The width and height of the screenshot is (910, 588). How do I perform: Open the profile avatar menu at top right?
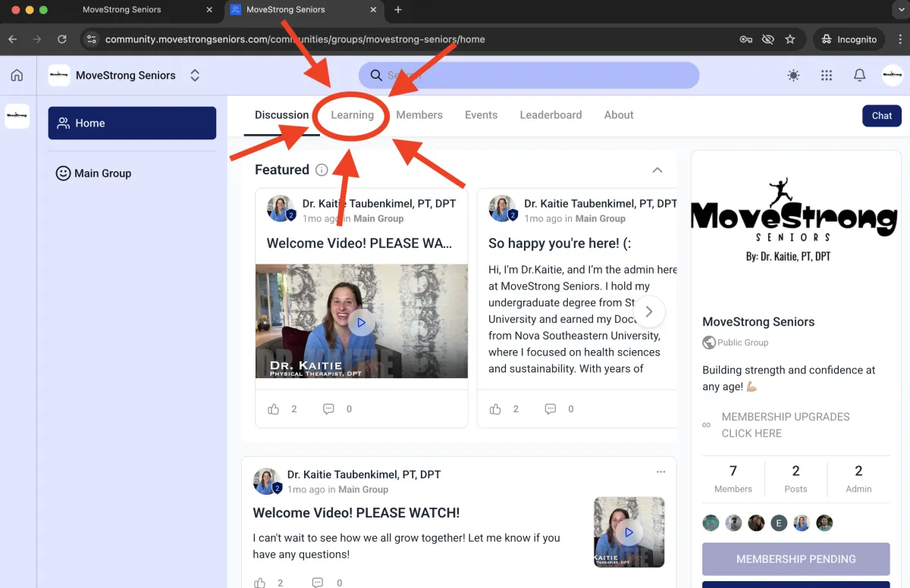tap(893, 75)
